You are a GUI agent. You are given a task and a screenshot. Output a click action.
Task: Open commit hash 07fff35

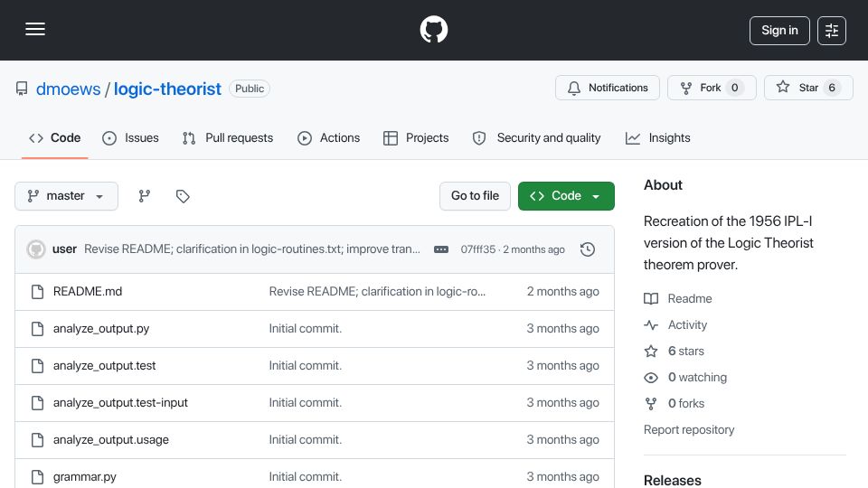pyautogui.click(x=477, y=249)
